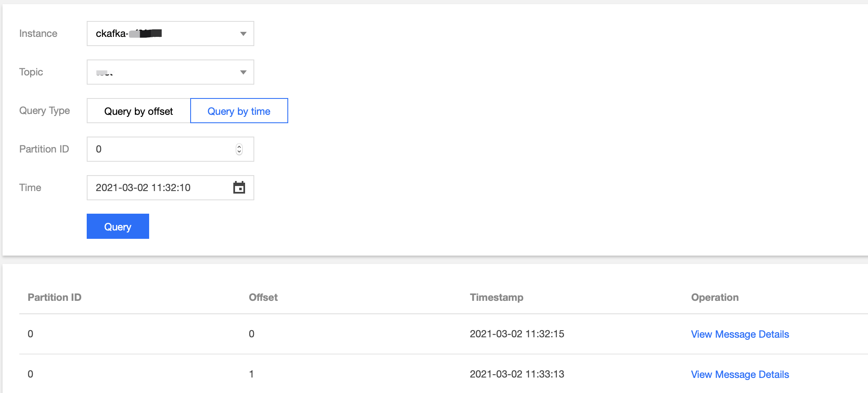This screenshot has height=393, width=868.
Task: Click the Partition ID column header
Action: [54, 297]
